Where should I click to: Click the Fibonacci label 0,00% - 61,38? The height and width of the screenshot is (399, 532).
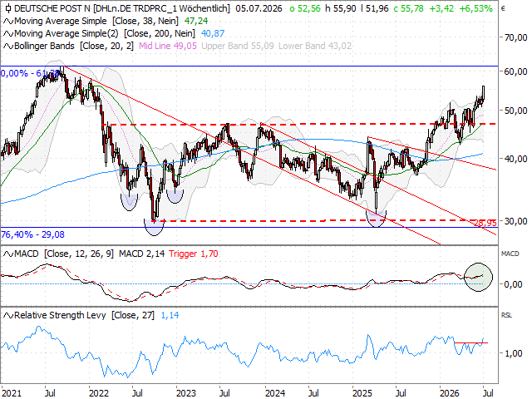pos(31,73)
